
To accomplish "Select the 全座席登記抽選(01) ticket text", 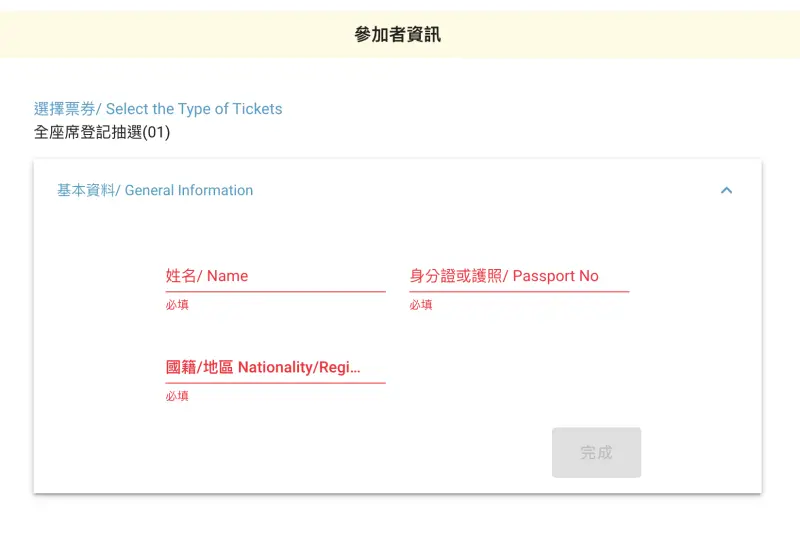I will click(x=102, y=133).
